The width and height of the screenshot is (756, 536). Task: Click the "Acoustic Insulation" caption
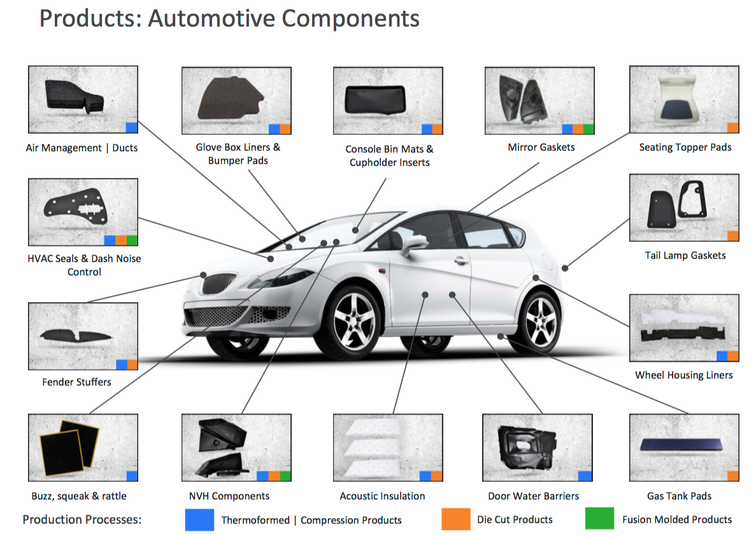tap(382, 496)
